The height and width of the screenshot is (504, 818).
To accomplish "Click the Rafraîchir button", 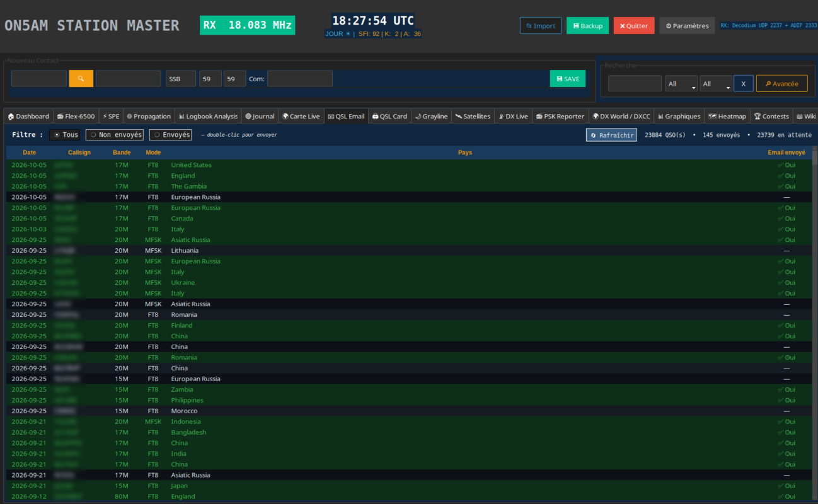I will [611, 135].
